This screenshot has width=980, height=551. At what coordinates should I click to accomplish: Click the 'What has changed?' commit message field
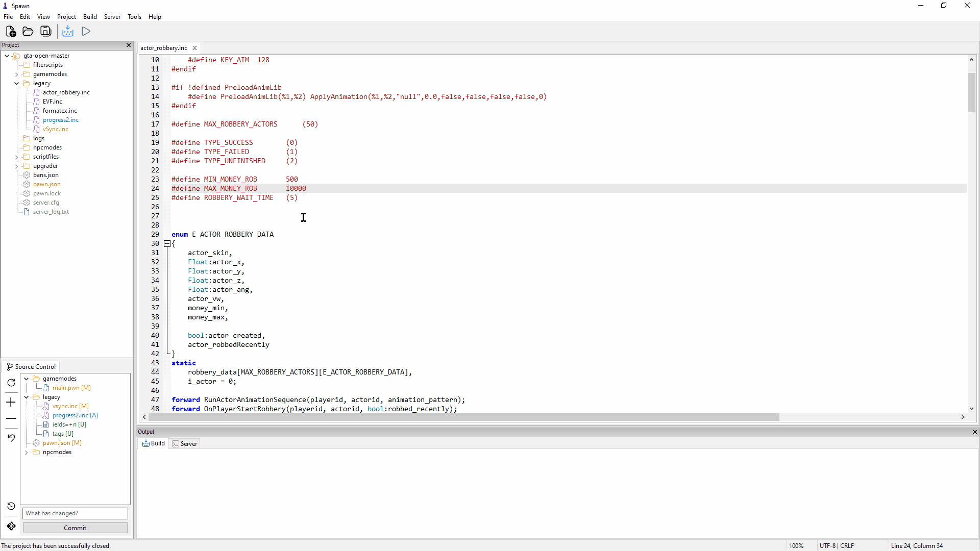(75, 513)
